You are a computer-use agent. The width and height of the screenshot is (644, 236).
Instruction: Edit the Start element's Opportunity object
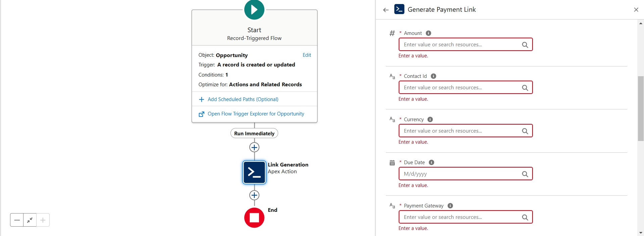307,55
